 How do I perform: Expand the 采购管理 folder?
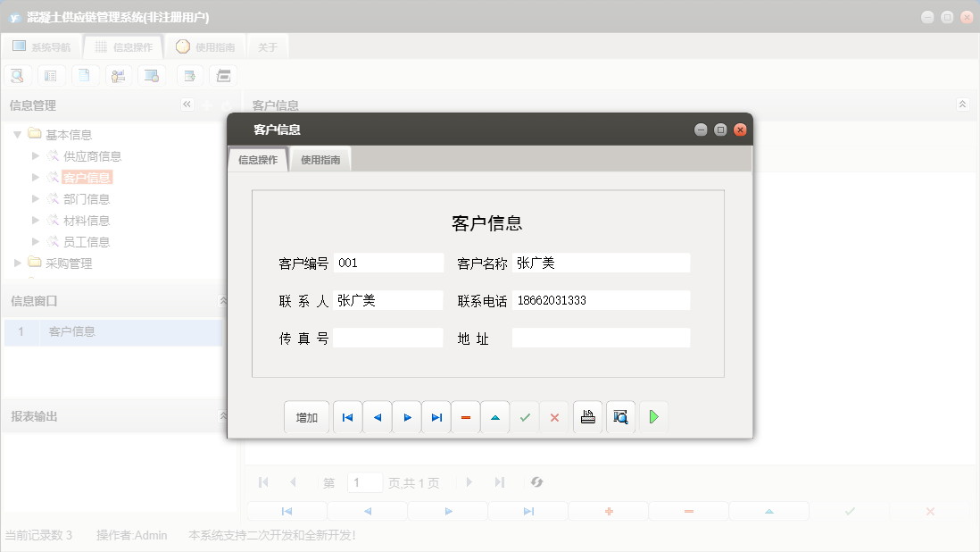15,263
